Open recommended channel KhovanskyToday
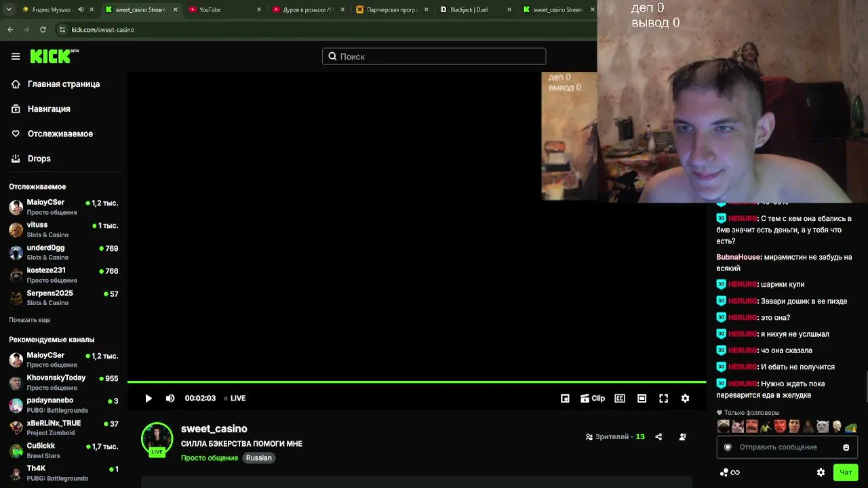868x488 pixels. coord(63,382)
